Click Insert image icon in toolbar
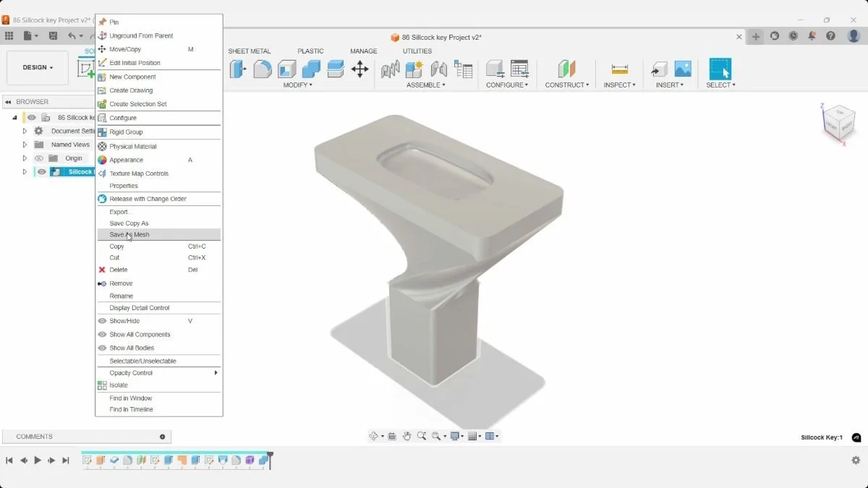This screenshot has width=868, height=488. [683, 69]
